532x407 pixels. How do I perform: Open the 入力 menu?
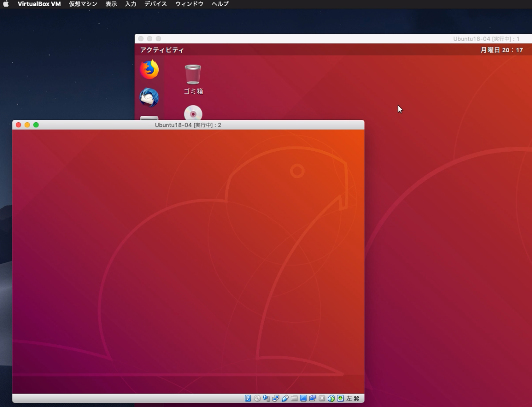coord(131,4)
